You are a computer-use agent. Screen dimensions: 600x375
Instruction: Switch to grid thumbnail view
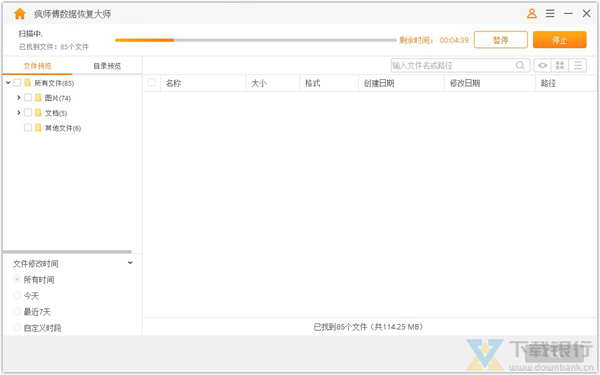[560, 65]
